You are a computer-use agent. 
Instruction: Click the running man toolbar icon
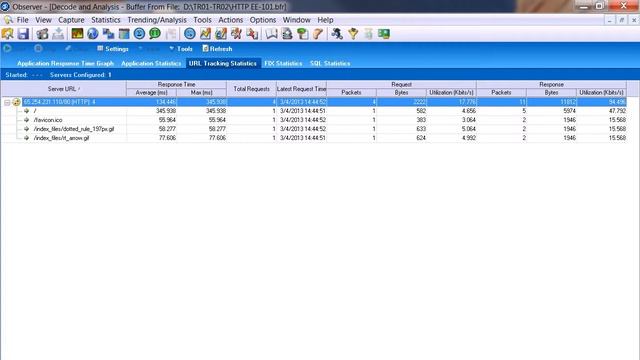(337, 34)
